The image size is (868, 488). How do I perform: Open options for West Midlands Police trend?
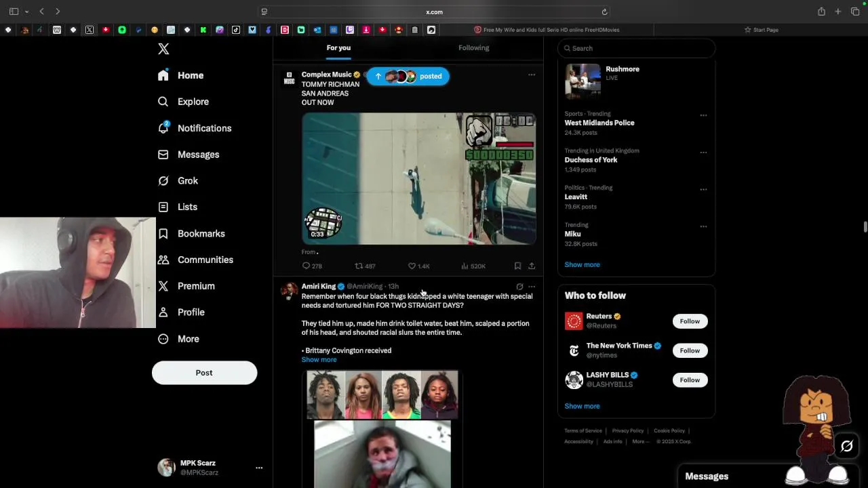(x=703, y=115)
